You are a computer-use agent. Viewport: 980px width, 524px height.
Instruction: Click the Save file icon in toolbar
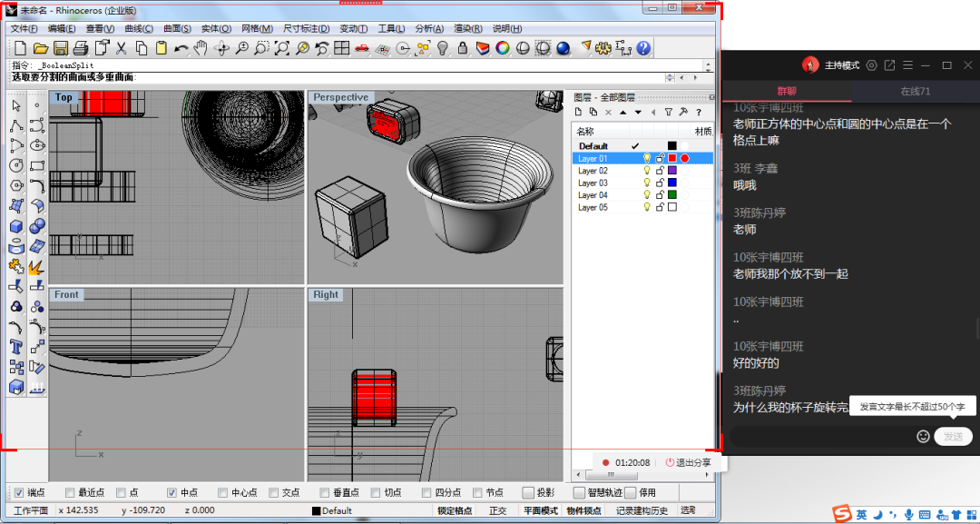point(61,48)
